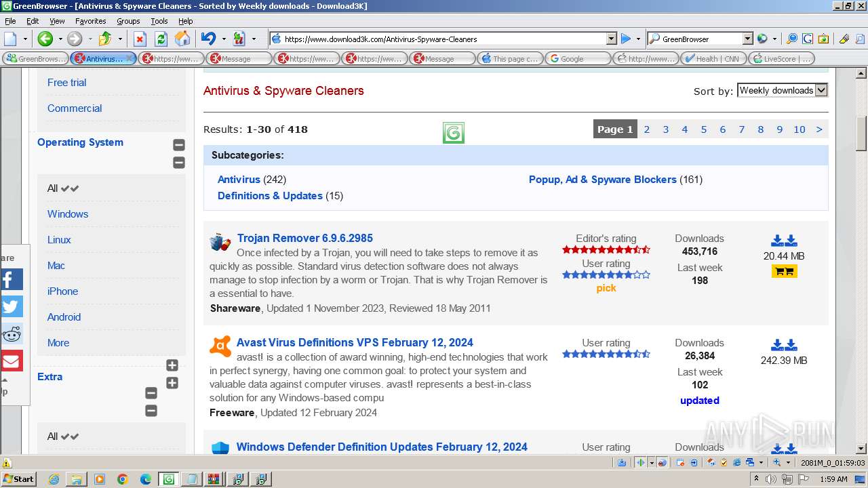Select the Commercial license filter
This screenshot has width=868, height=488.
[75, 108]
